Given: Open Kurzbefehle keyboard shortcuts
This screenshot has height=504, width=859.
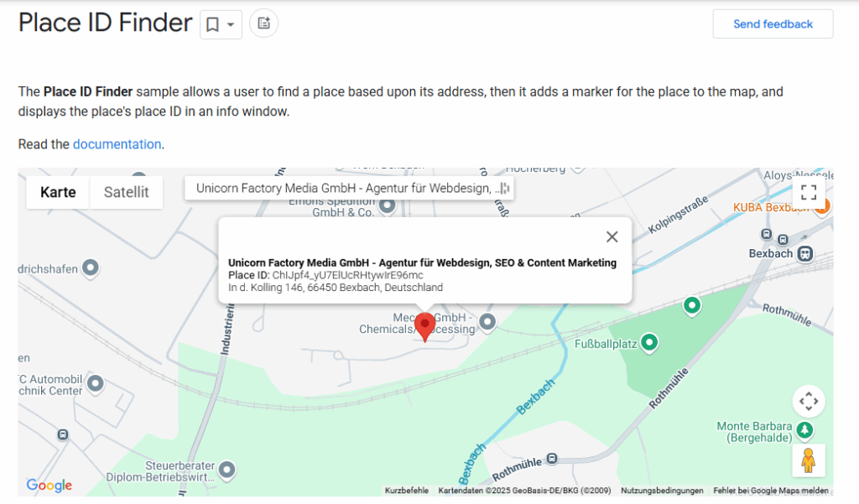Looking at the screenshot, I should [x=407, y=491].
